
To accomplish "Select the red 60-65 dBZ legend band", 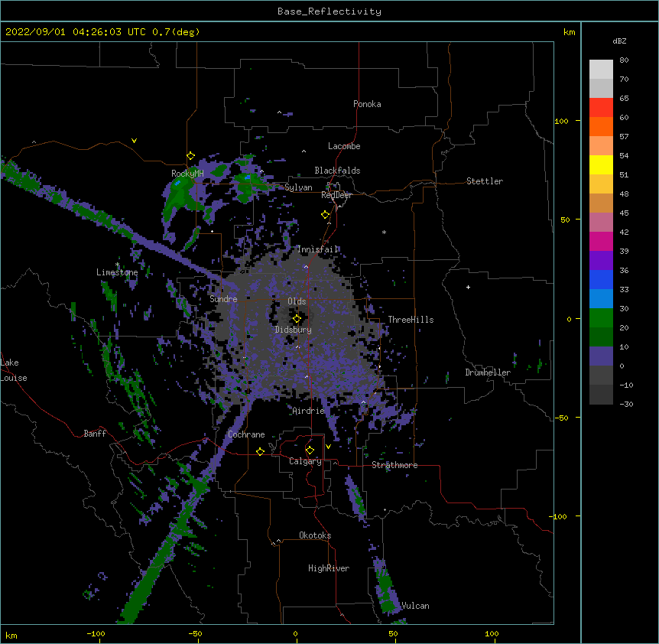I will 601,108.
